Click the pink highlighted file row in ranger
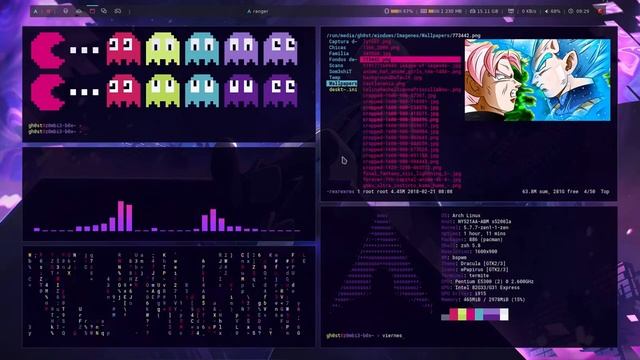 click(x=410, y=60)
